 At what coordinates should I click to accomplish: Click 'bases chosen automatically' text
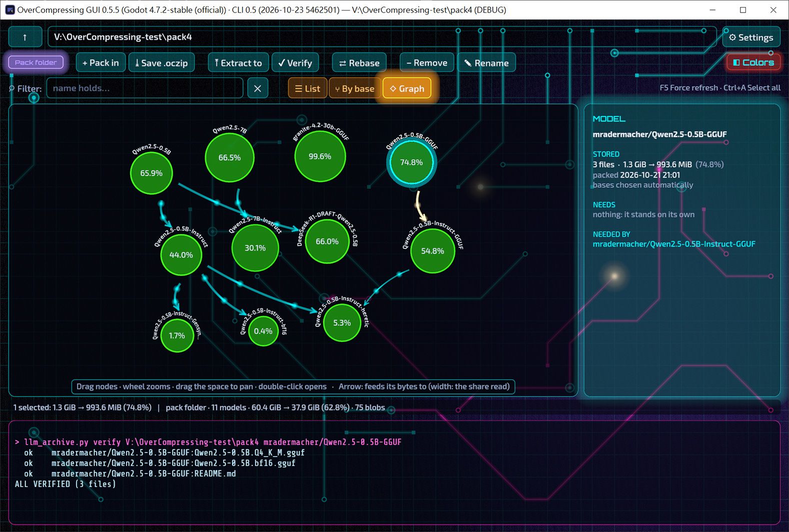click(643, 185)
